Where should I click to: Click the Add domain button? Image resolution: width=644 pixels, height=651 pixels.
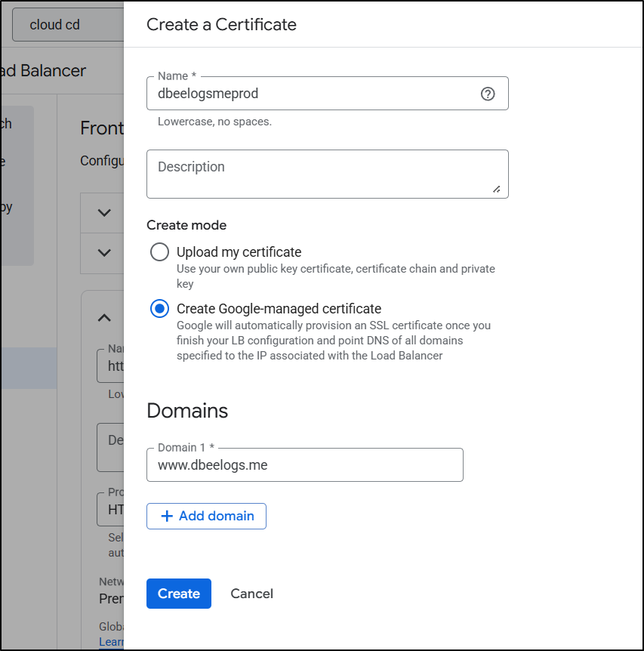pyautogui.click(x=206, y=517)
